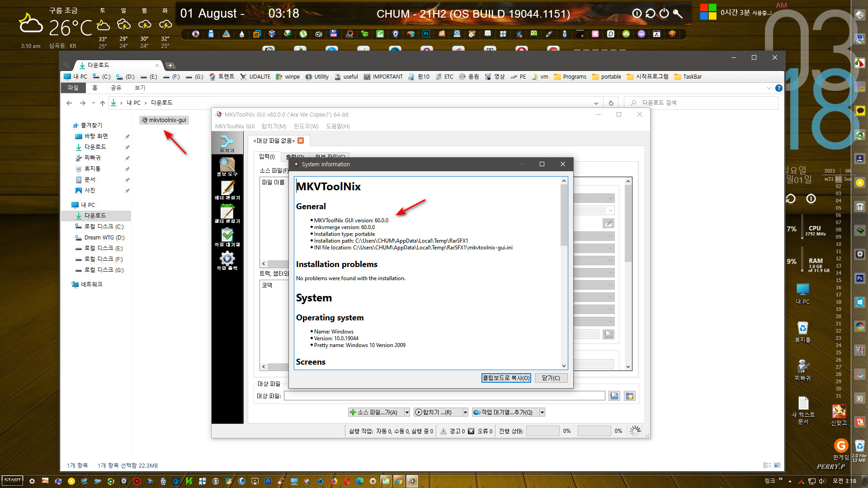Switch Explorer to large icons view
Image resolution: width=868 pixels, height=488 pixels.
coord(777,465)
